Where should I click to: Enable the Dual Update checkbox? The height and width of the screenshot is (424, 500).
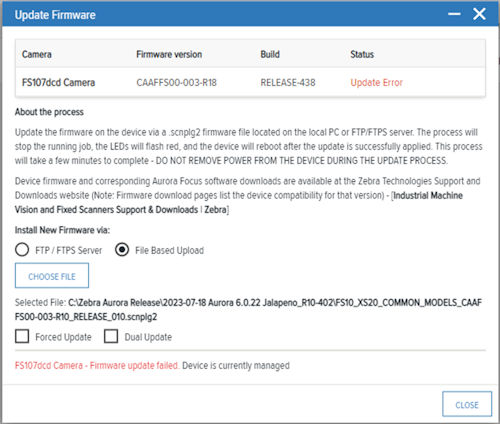click(111, 336)
